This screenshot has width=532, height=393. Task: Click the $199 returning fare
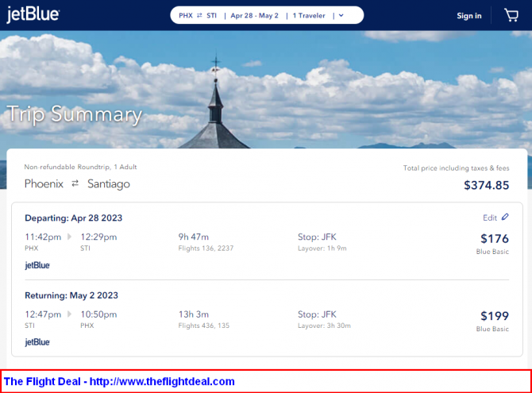(x=495, y=316)
